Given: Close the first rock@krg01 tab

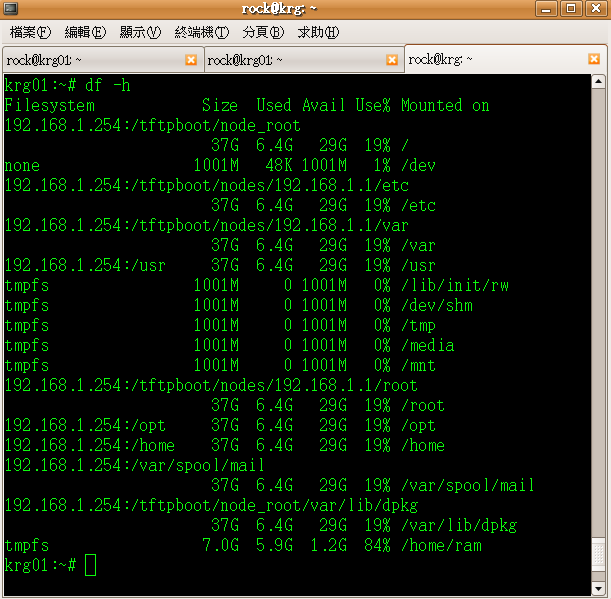Looking at the screenshot, I should click(191, 61).
